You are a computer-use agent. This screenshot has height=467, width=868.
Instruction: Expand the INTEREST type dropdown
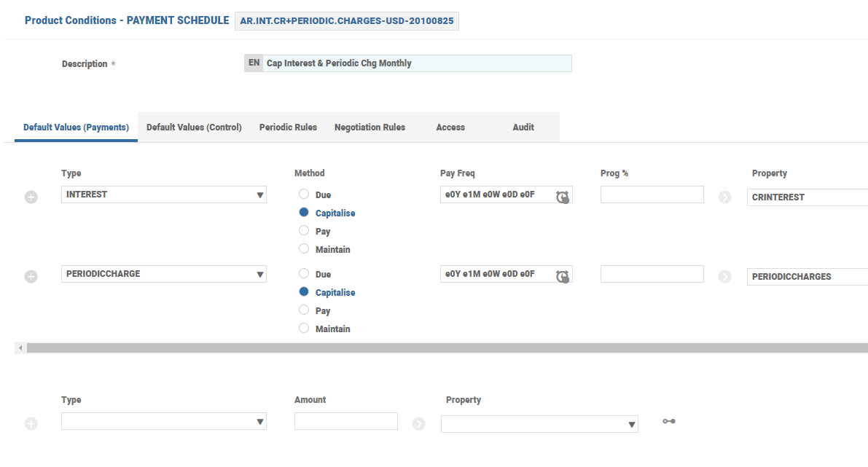[260, 195]
